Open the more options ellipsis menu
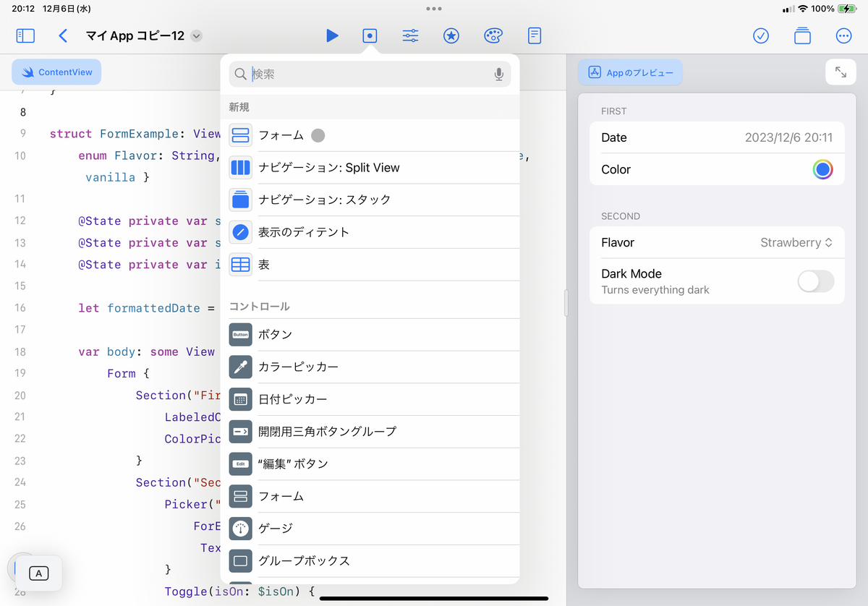The width and height of the screenshot is (868, 606). (843, 35)
